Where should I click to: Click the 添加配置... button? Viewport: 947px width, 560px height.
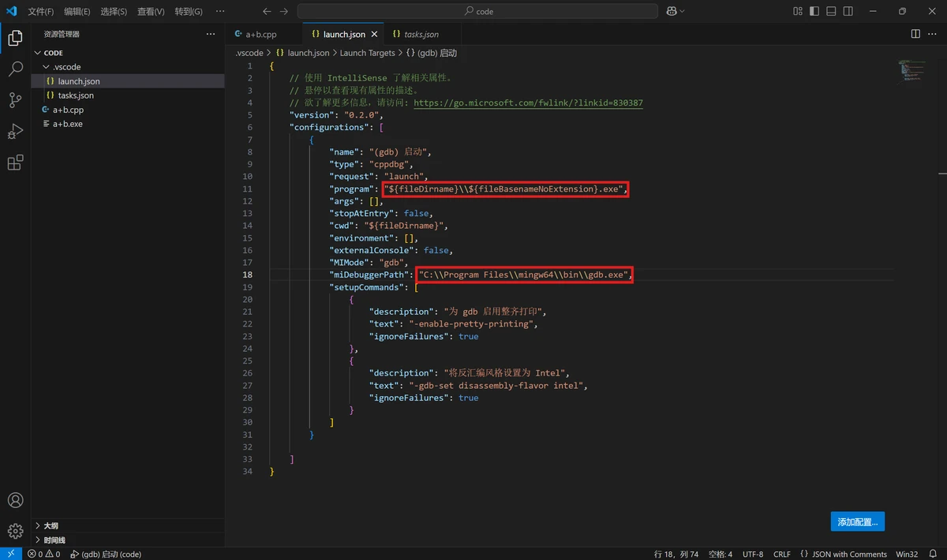(857, 521)
